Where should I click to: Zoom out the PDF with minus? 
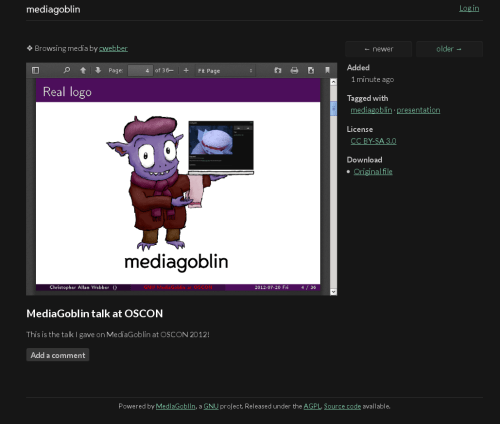[171, 70]
